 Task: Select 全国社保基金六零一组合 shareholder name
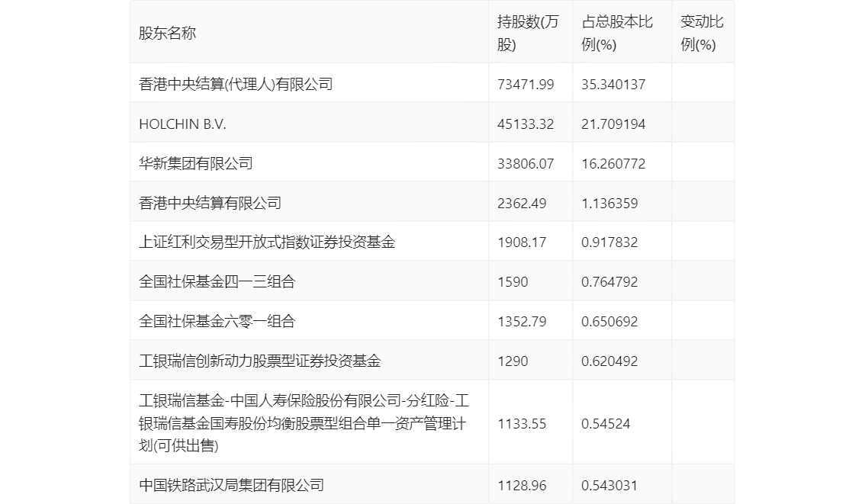(x=217, y=322)
